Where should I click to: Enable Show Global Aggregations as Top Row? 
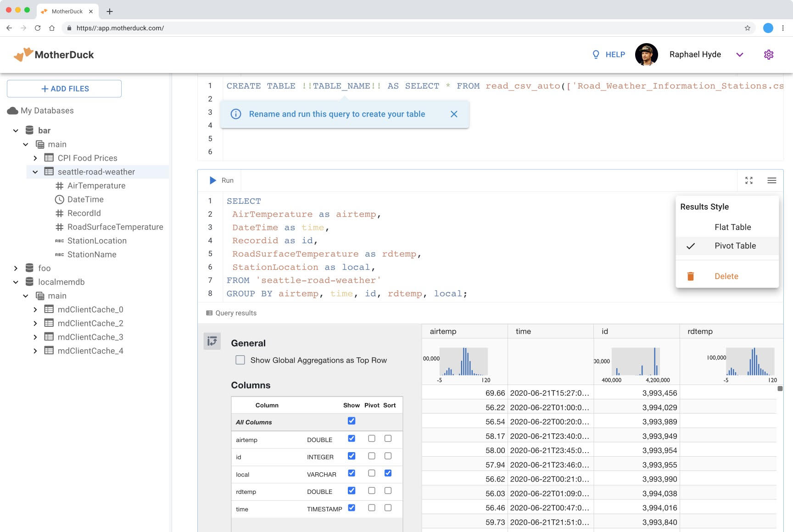(x=240, y=360)
